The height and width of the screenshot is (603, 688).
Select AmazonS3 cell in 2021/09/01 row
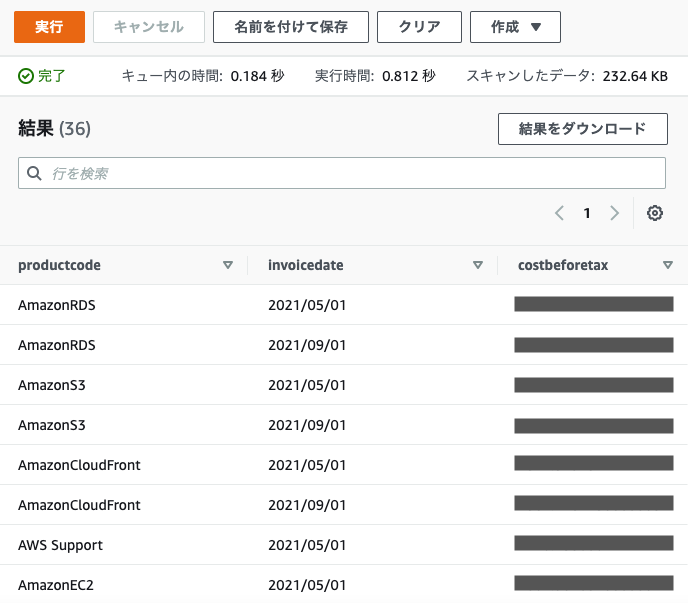(x=52, y=425)
